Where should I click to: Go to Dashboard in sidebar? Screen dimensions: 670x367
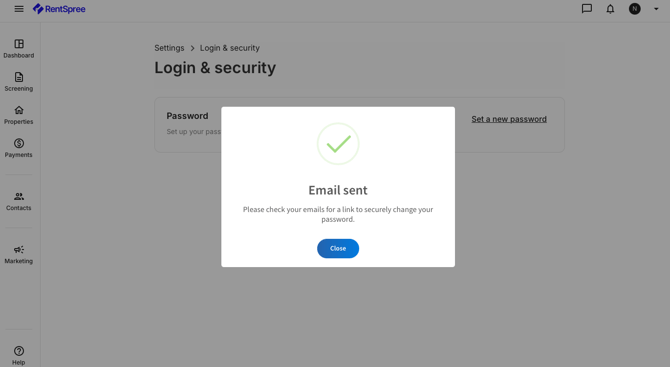(x=19, y=49)
